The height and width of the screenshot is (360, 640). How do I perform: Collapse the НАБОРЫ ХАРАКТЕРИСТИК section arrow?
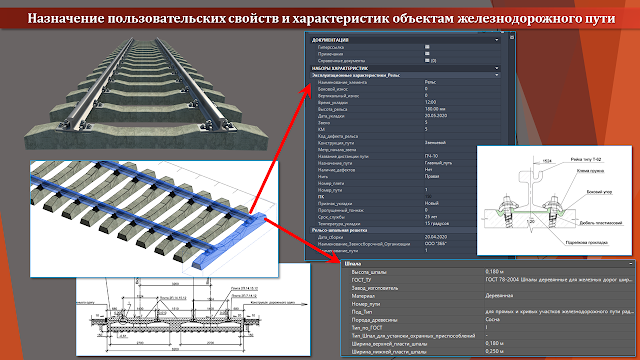pyautogui.click(x=497, y=68)
